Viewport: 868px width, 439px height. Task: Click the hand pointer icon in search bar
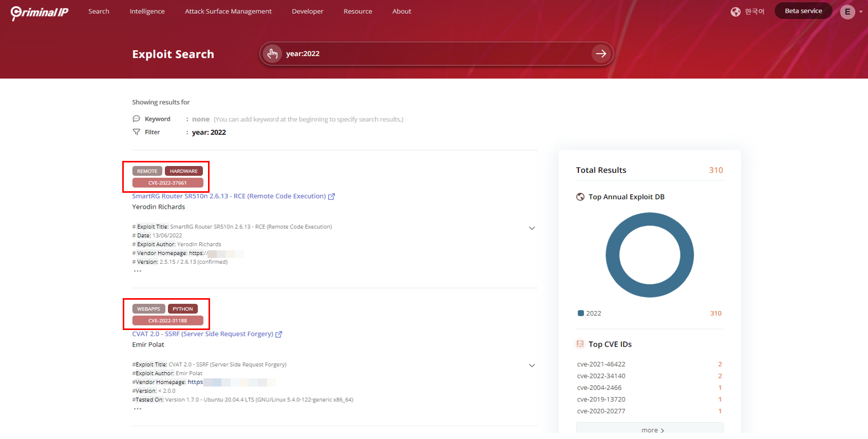[272, 53]
